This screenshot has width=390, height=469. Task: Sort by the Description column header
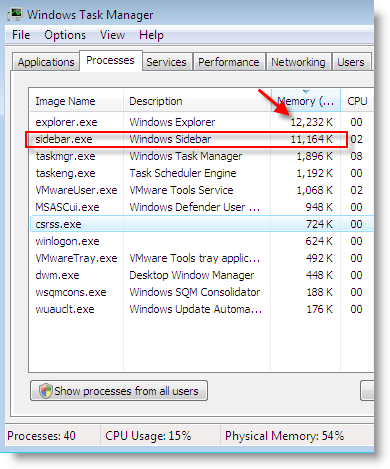pos(197,101)
